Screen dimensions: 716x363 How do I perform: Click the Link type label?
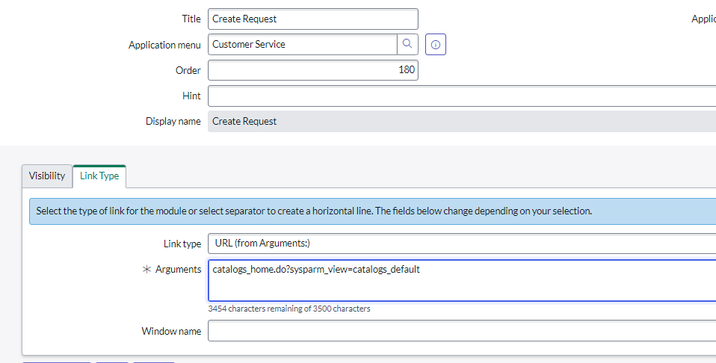182,244
